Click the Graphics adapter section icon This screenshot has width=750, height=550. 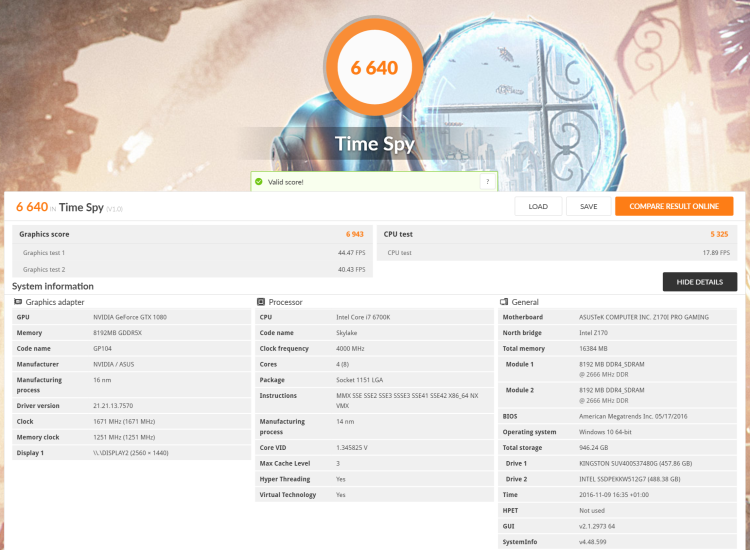point(18,302)
